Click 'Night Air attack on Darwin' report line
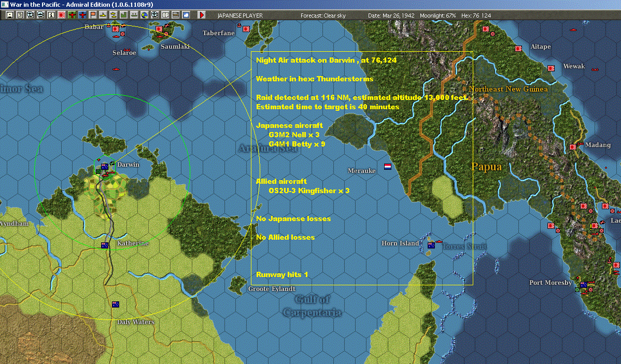 (x=326, y=60)
